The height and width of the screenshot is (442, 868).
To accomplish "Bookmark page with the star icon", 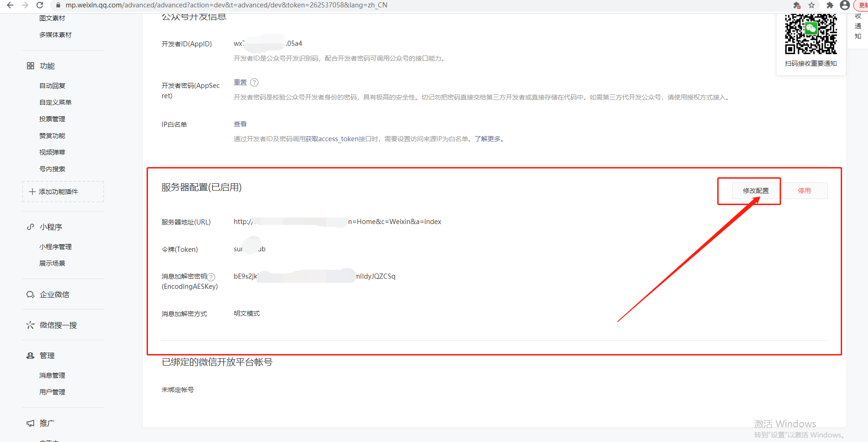I will [x=812, y=5].
